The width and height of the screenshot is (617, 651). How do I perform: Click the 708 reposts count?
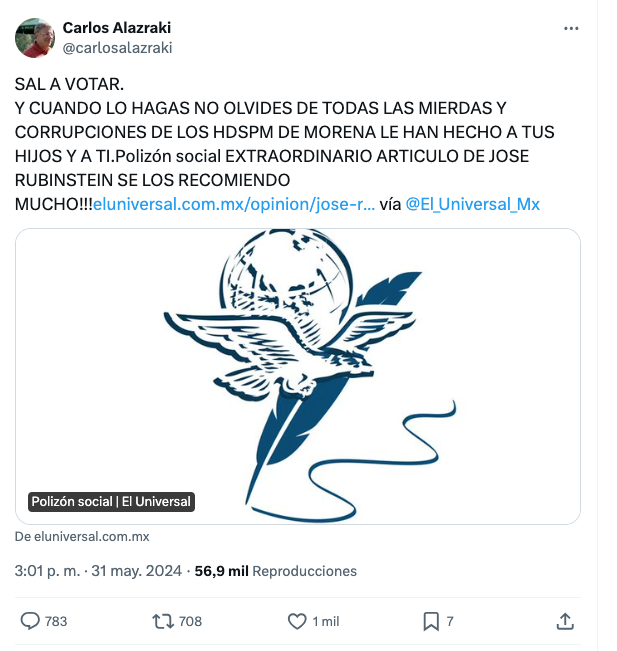[x=190, y=622]
